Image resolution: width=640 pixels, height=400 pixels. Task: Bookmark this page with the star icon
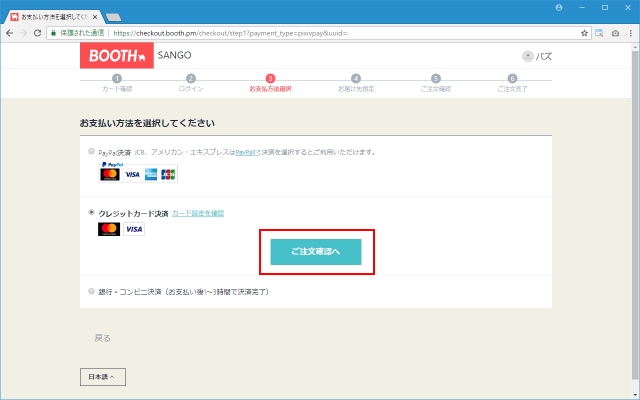[584, 33]
